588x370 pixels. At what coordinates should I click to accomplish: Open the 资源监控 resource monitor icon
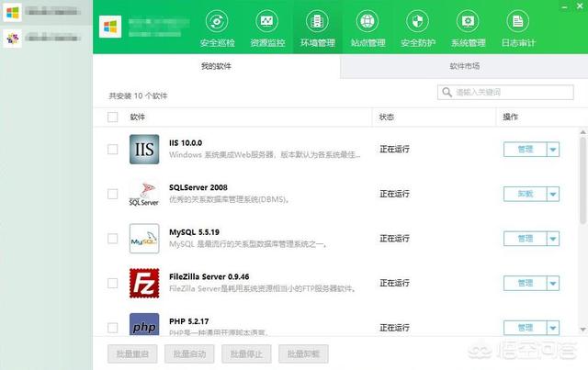point(267,21)
